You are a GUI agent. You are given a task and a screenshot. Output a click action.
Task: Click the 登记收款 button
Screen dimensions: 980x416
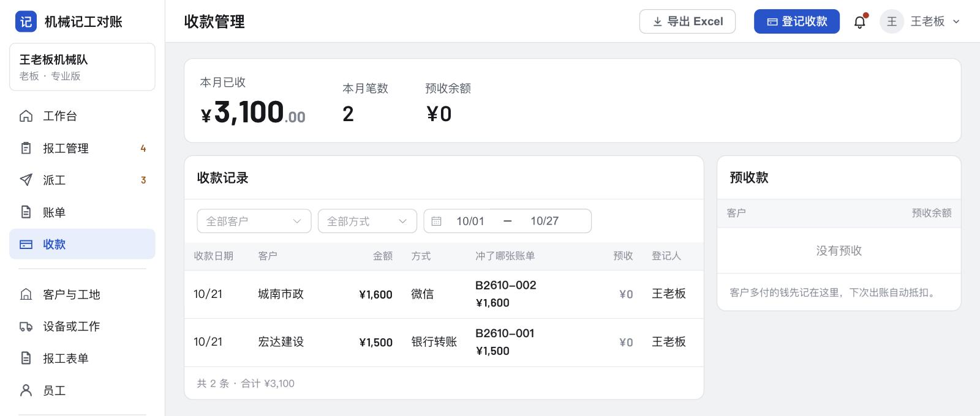797,21
